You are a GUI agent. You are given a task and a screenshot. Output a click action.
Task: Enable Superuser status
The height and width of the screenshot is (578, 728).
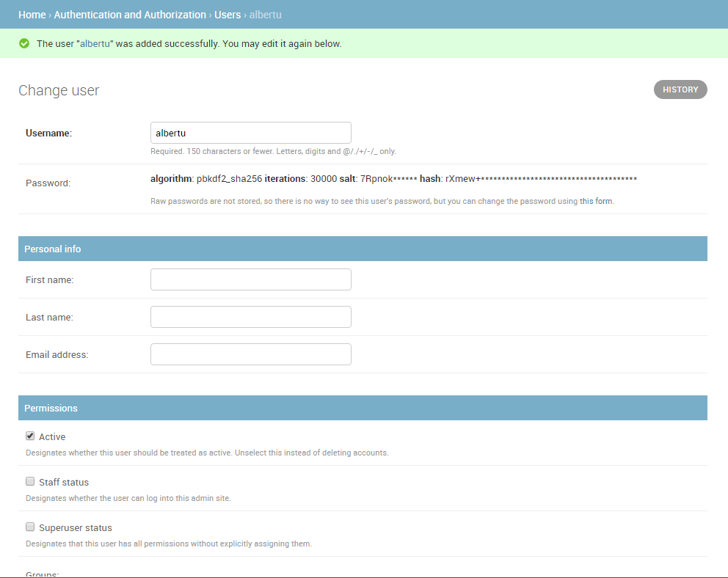tap(30, 526)
